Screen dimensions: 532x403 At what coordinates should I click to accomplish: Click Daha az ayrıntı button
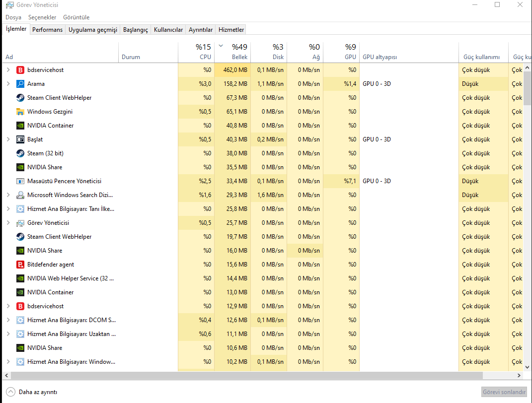pyautogui.click(x=32, y=392)
